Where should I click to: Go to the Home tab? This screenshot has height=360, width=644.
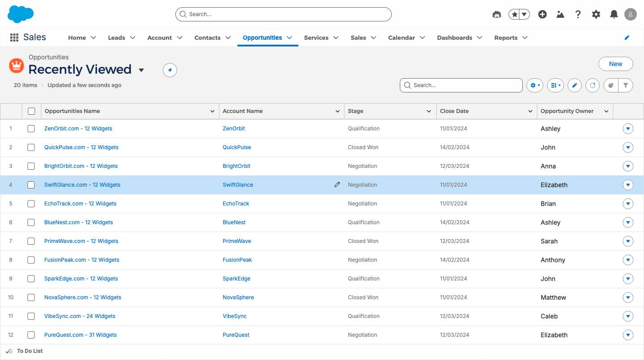(77, 38)
